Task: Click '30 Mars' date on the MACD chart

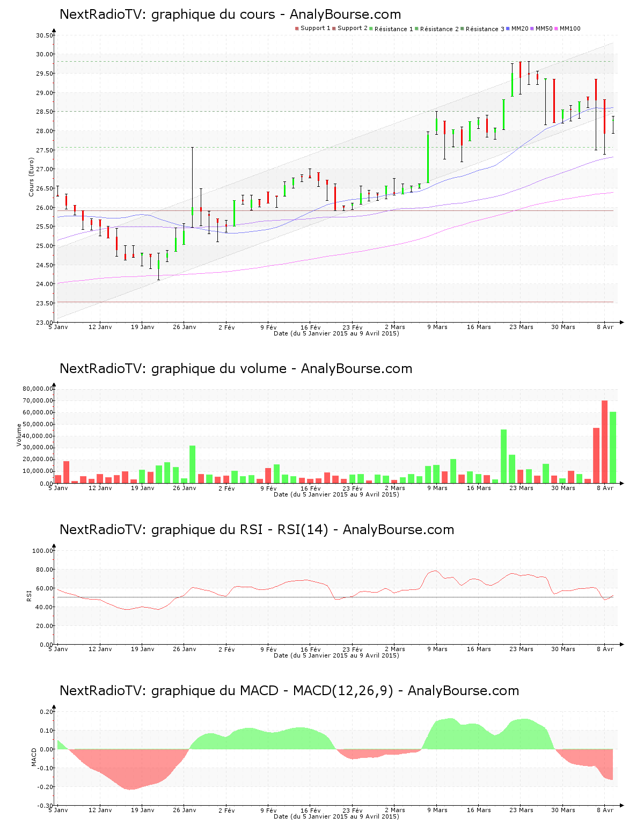Action: [x=563, y=810]
